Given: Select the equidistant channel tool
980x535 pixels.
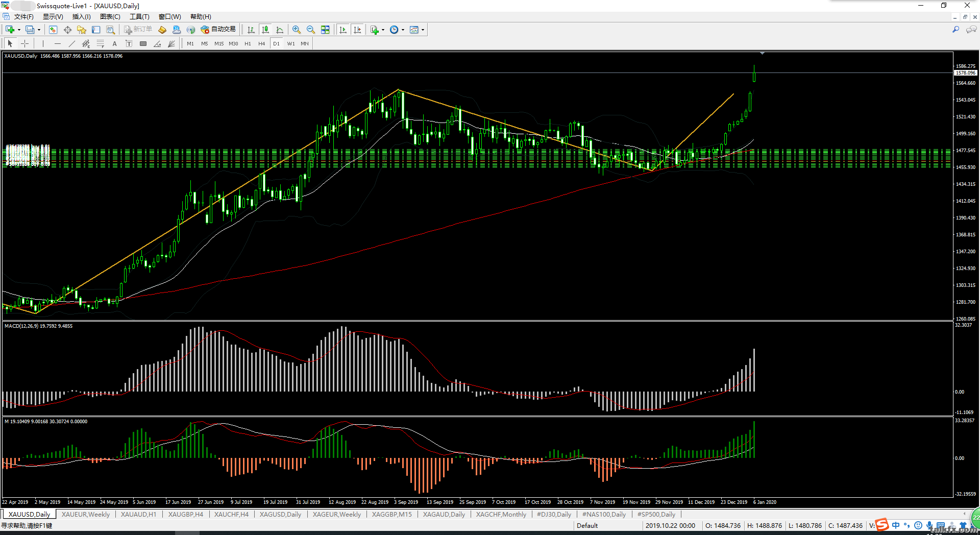Looking at the screenshot, I should point(86,43).
